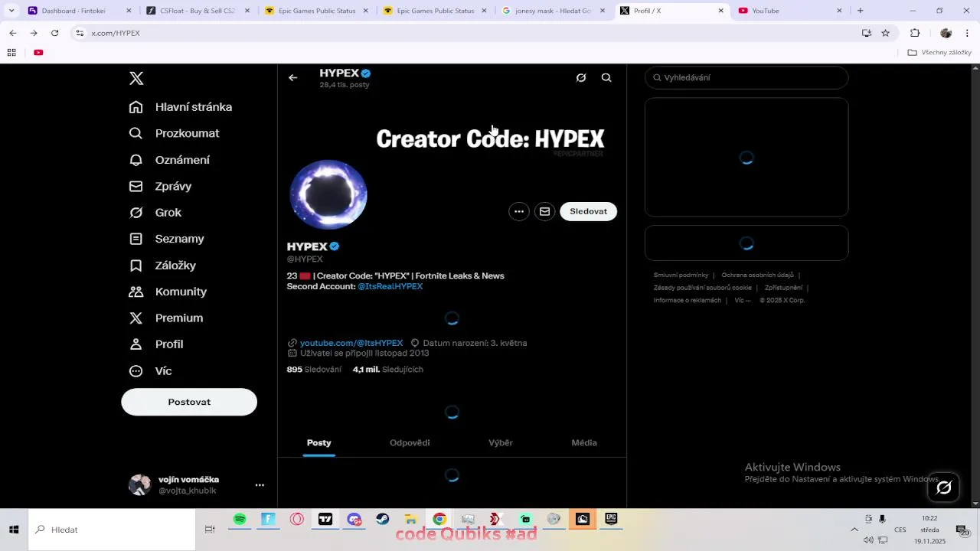The width and height of the screenshot is (980, 551).
Task: Expand Víc more options in sidebar
Action: 150,370
